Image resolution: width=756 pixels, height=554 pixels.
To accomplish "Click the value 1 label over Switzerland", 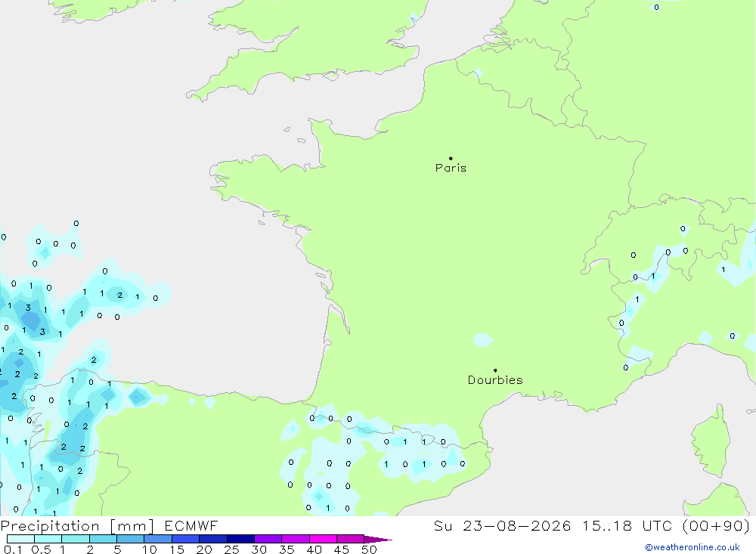I will (x=653, y=277).
